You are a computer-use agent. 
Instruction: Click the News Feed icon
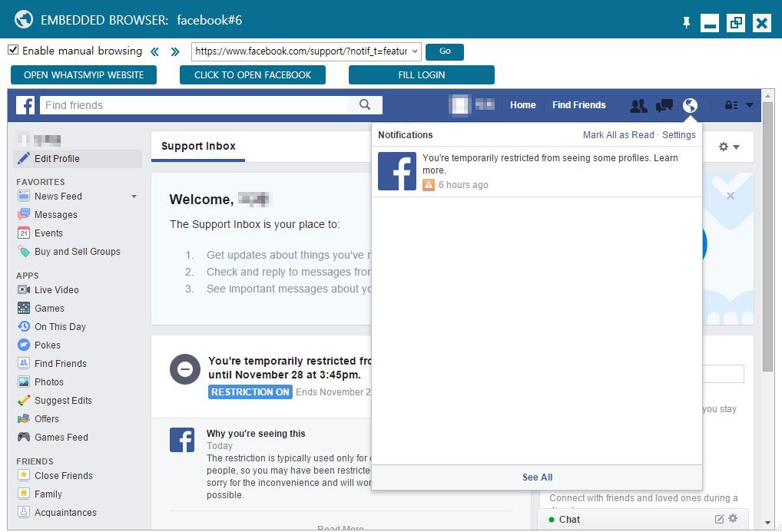tap(24, 196)
